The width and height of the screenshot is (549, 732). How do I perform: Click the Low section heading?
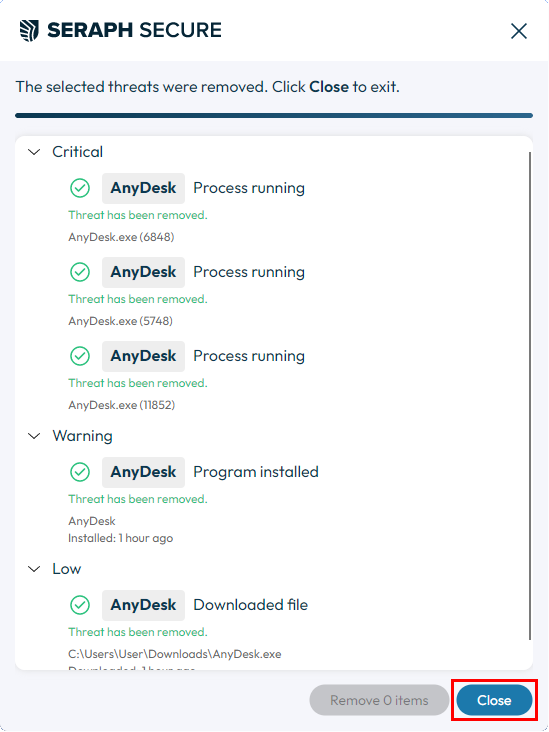point(67,569)
